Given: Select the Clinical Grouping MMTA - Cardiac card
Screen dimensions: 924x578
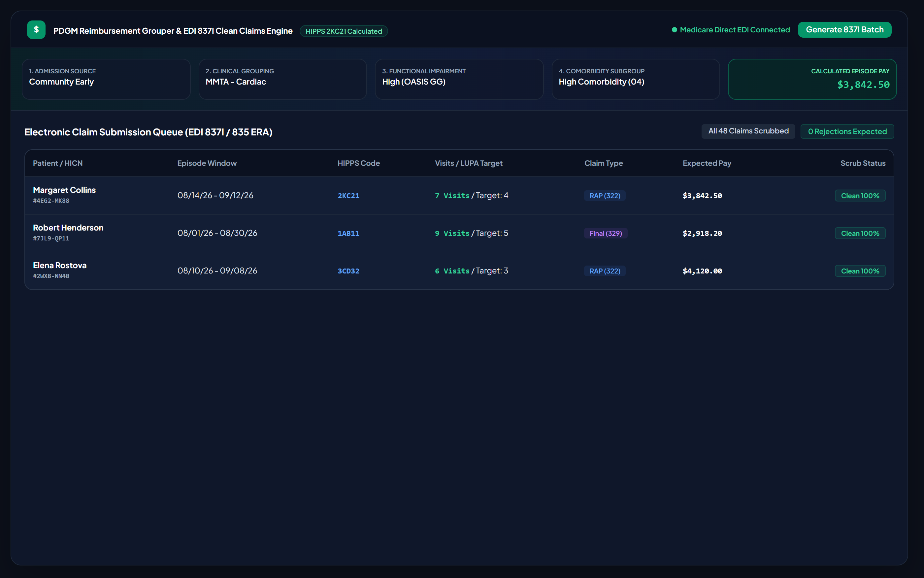Looking at the screenshot, I should [x=282, y=79].
